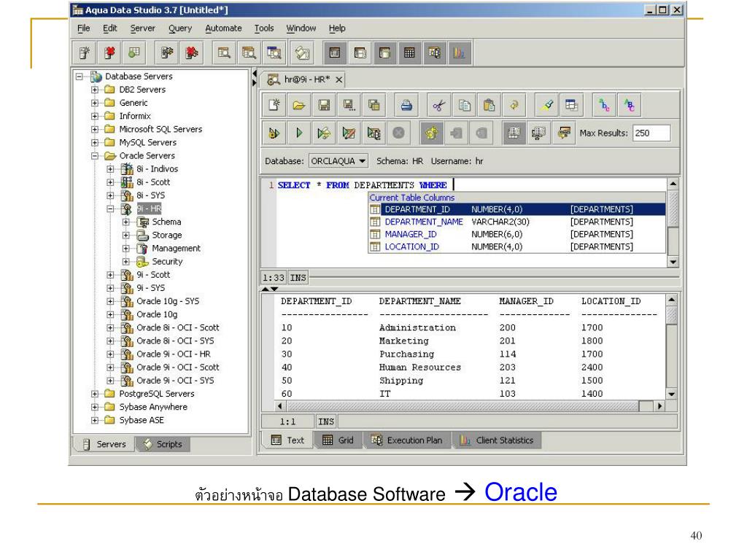Select the Oracle 10g - SYS server
The height and width of the screenshot is (560, 747).
(167, 301)
